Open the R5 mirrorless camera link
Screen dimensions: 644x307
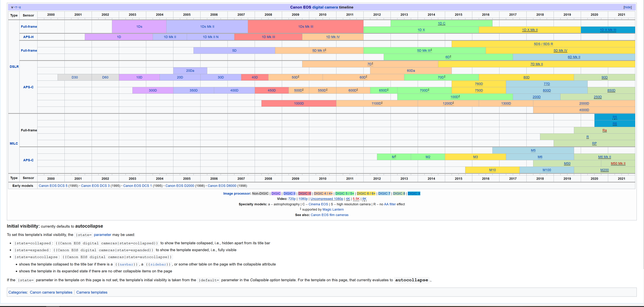pyautogui.click(x=614, y=117)
